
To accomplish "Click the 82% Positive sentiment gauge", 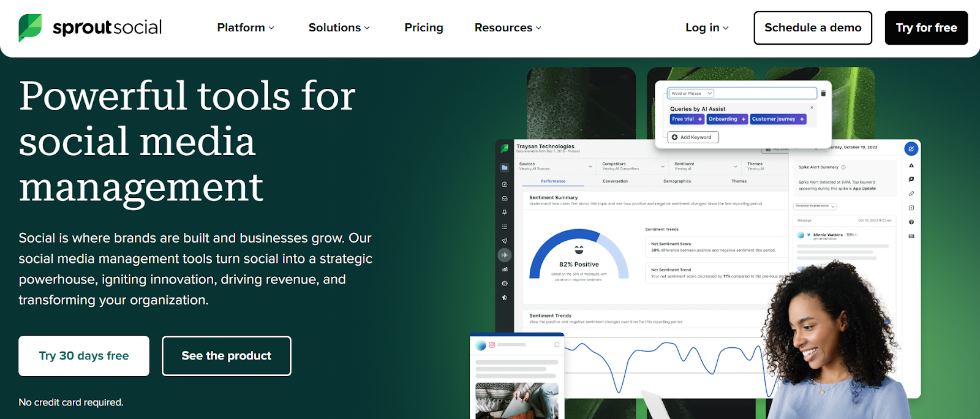I will [579, 255].
